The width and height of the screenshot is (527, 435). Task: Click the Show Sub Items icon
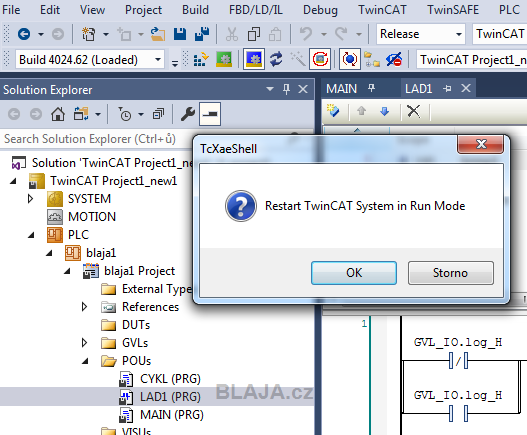click(372, 60)
